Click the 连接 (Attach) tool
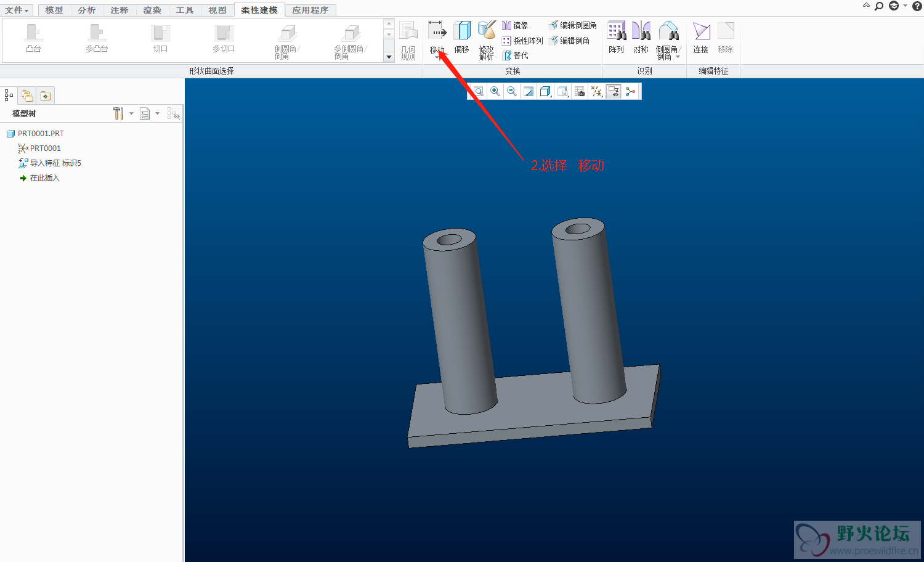This screenshot has height=562, width=924. 701,37
